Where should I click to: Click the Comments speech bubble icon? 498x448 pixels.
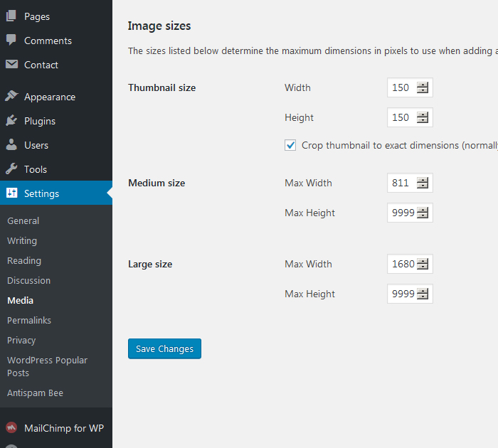[11, 40]
